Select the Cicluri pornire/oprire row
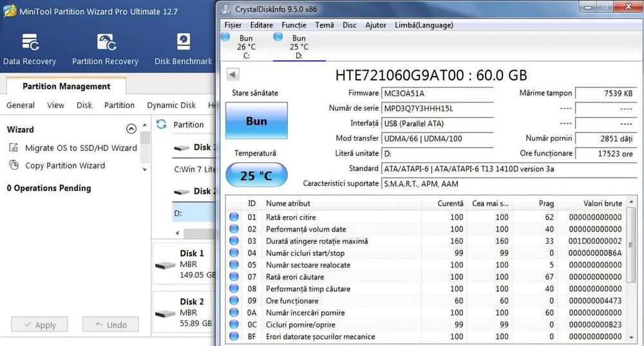 tap(426, 324)
